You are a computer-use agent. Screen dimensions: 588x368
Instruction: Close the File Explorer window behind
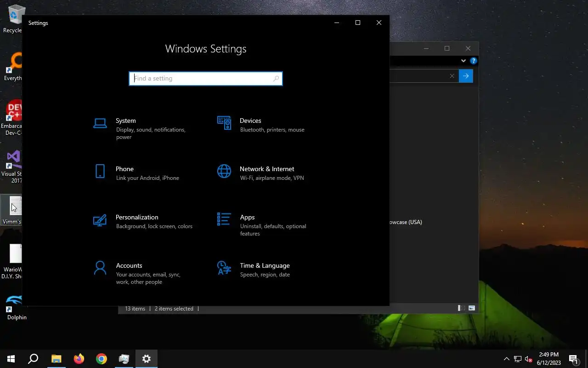click(x=468, y=48)
